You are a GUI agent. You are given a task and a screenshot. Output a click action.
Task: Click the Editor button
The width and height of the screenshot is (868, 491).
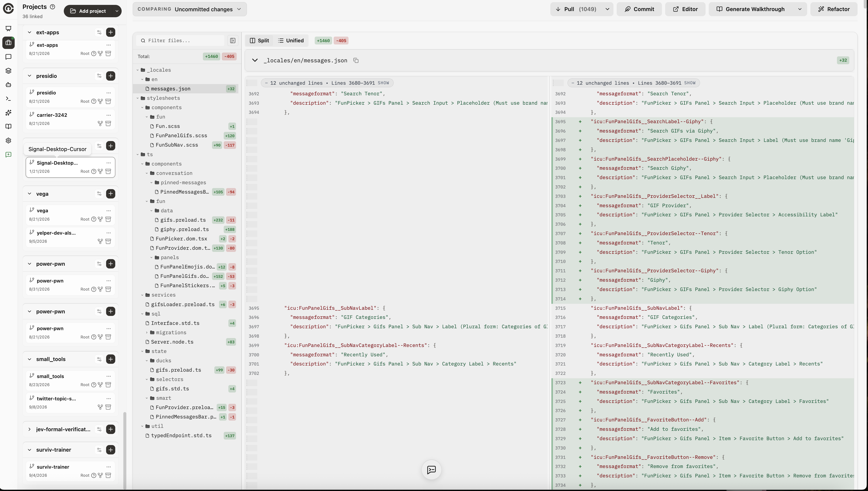coord(685,9)
